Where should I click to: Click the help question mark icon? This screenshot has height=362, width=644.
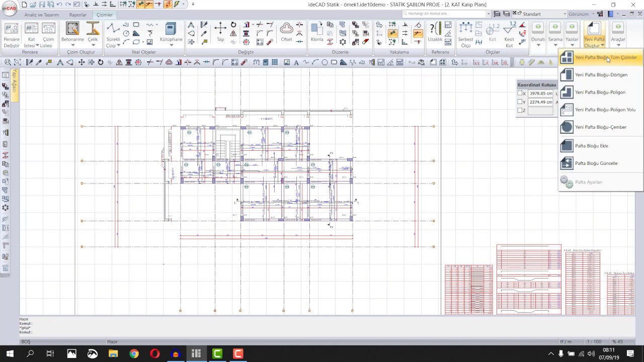pos(611,14)
